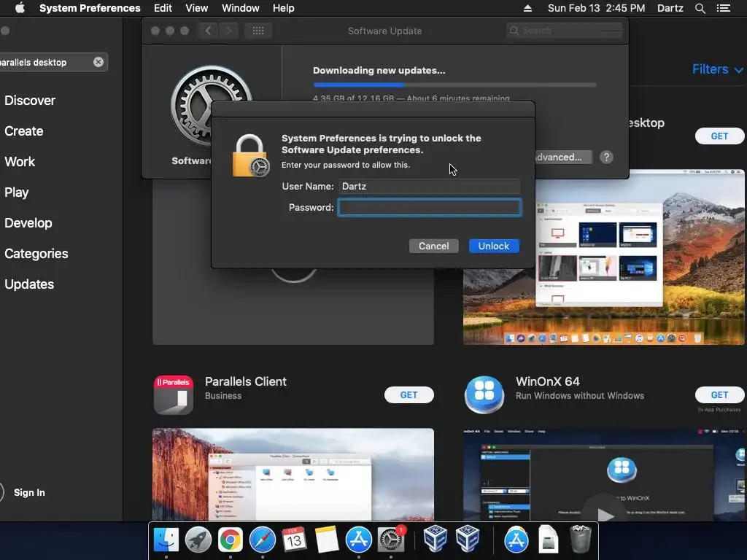747x560 pixels.
Task: Open the View menu
Action: point(196,8)
